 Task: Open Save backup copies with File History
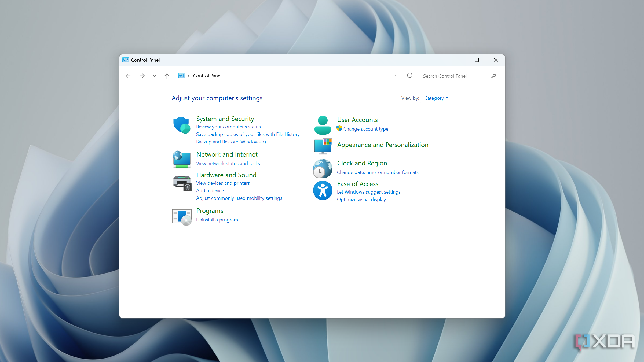(248, 134)
